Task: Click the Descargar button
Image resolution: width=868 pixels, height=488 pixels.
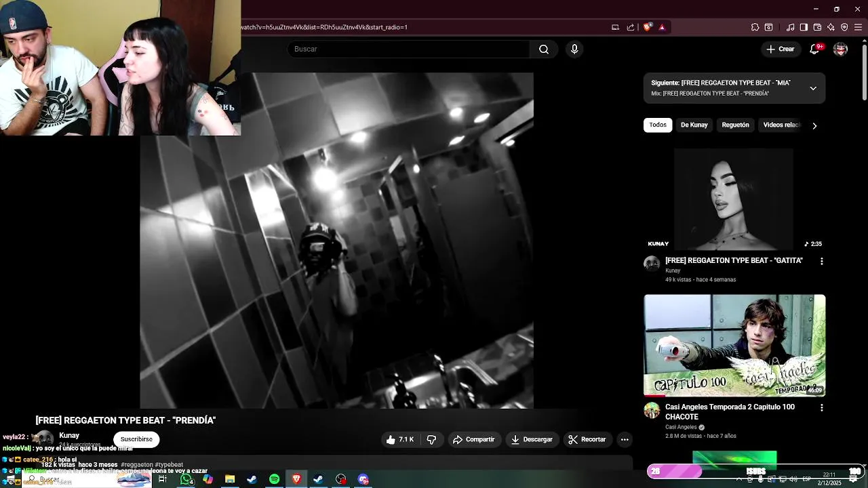Action: (532, 439)
